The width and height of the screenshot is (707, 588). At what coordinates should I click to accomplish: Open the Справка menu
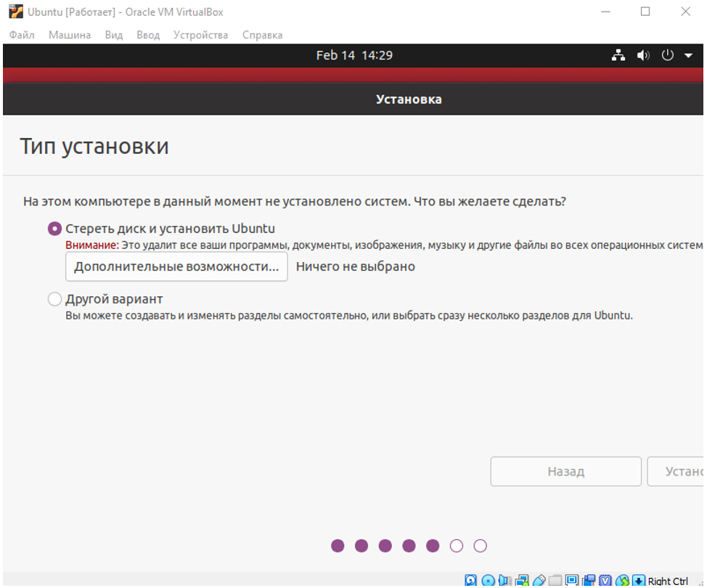click(262, 35)
